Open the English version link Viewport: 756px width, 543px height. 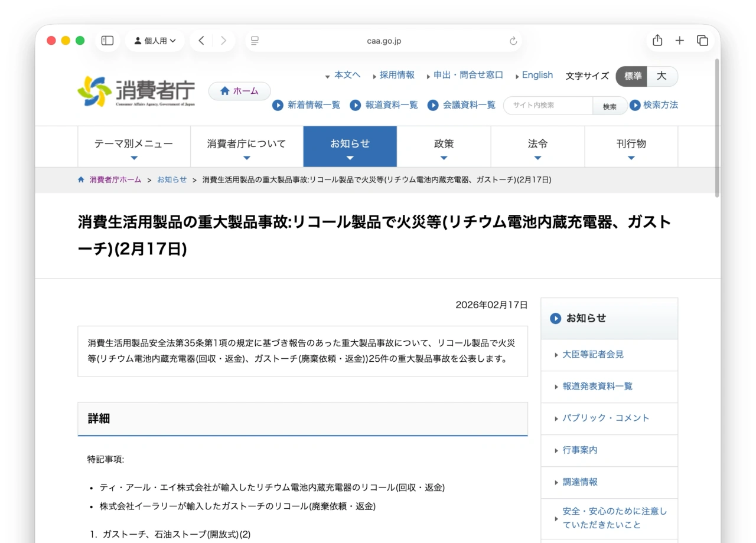click(x=537, y=75)
